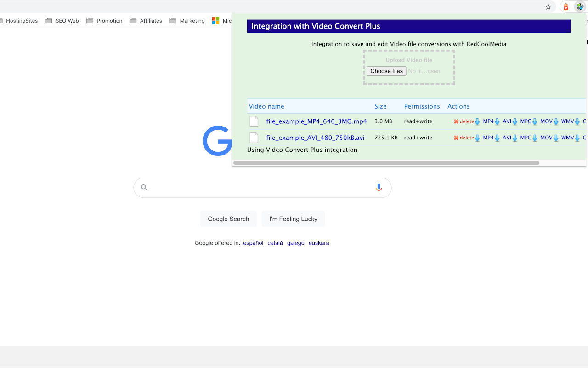Convert the MP4 file to WMV format
The image size is (588, 368).
coord(567,121)
